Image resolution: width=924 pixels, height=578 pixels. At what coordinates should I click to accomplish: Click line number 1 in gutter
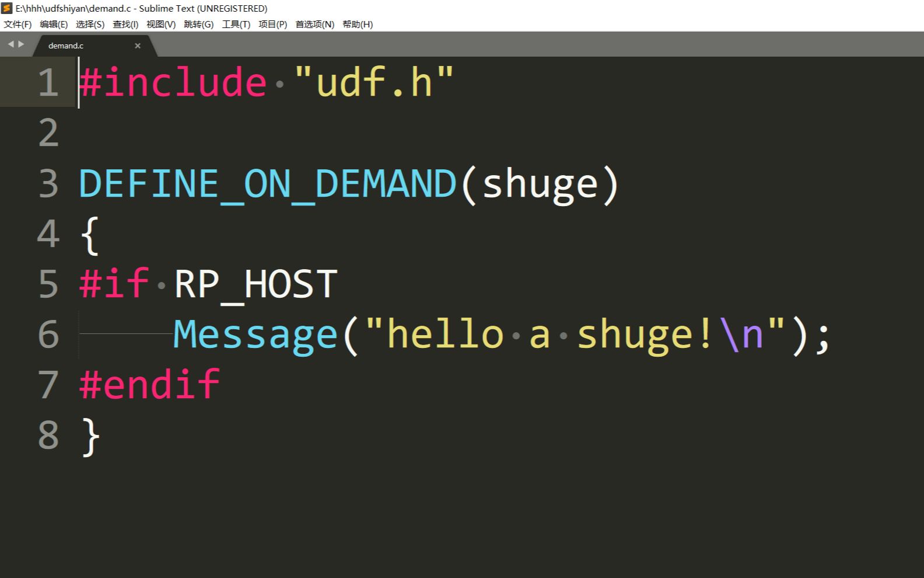48,82
